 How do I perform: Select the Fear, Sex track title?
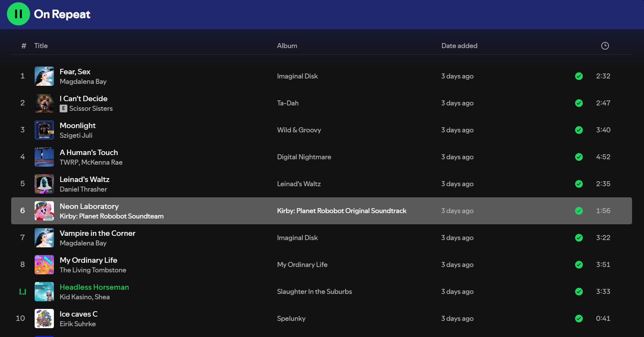point(75,72)
